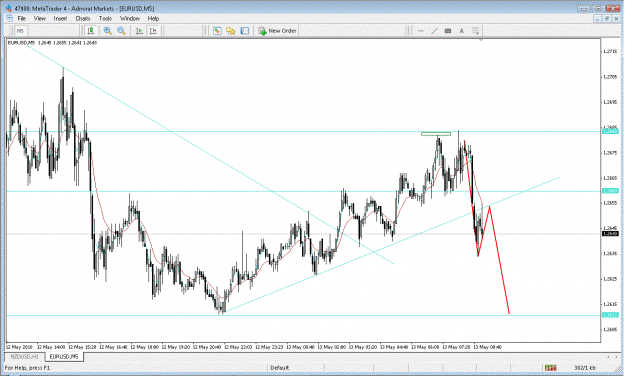The height and width of the screenshot is (376, 625).
Task: Click the '12 May 14:00' time label
Action: pyautogui.click(x=51, y=347)
